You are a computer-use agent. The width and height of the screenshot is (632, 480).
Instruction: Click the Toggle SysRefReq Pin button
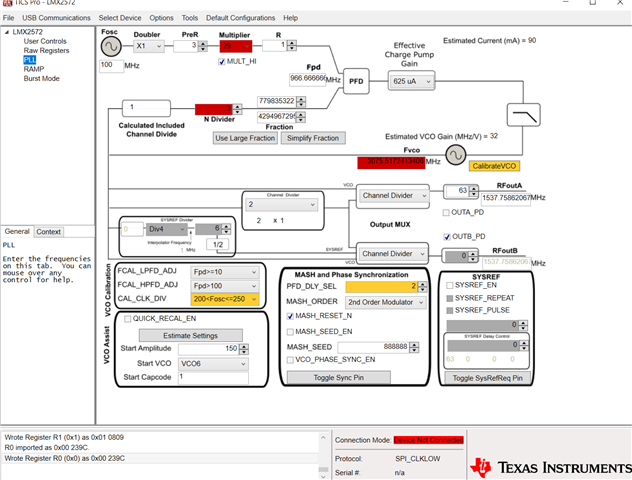487,378
